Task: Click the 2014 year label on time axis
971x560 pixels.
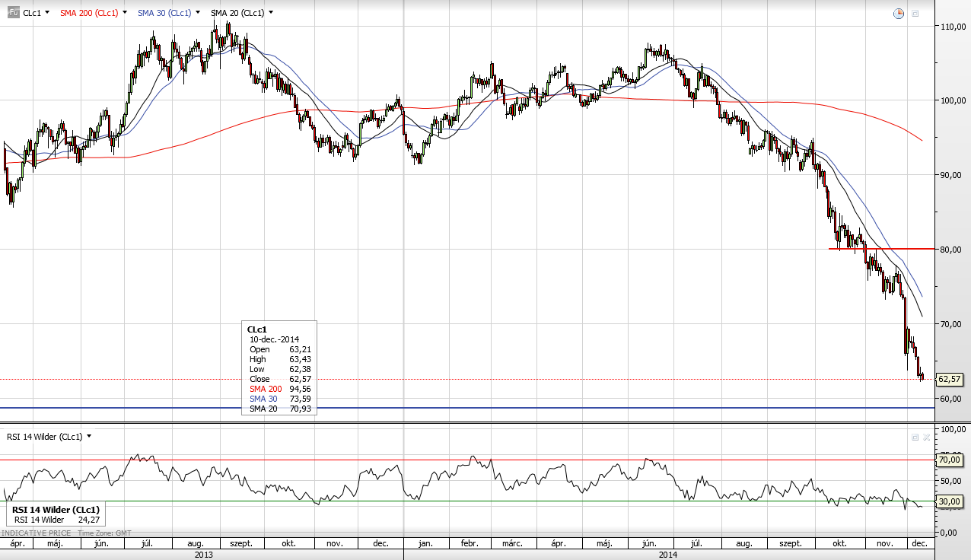Action: 667,555
